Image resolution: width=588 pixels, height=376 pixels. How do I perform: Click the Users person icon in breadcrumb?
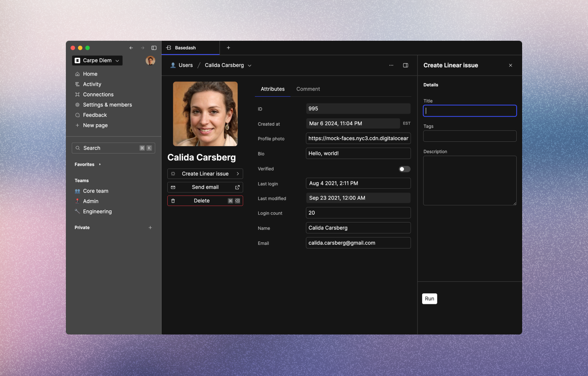173,65
